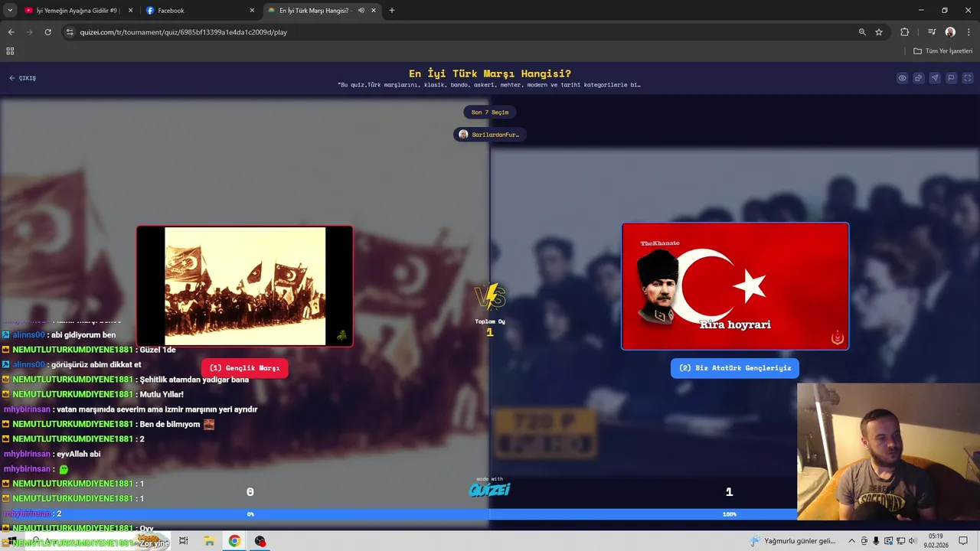
Task: Open the Extensions puzzle icon
Action: click(905, 32)
